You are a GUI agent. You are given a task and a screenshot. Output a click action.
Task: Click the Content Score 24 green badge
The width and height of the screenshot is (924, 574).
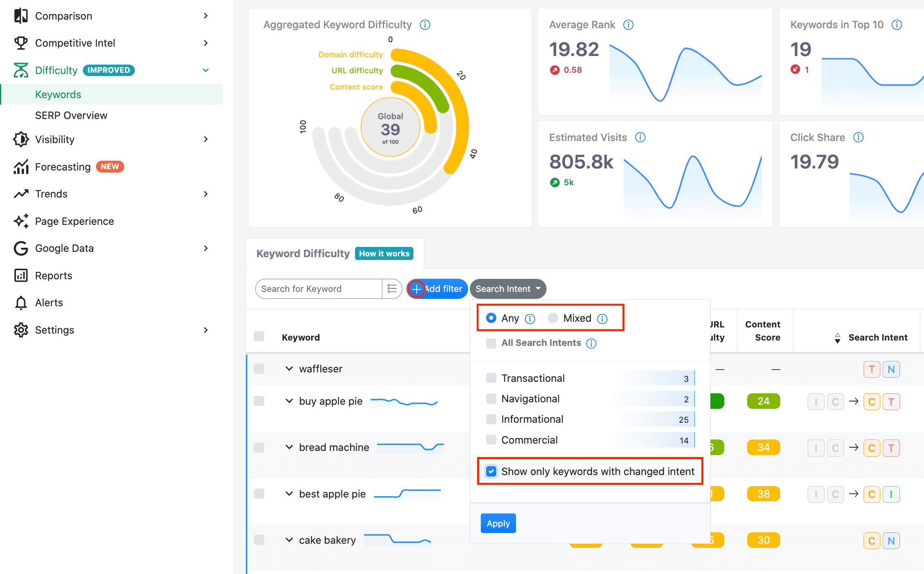pyautogui.click(x=763, y=401)
